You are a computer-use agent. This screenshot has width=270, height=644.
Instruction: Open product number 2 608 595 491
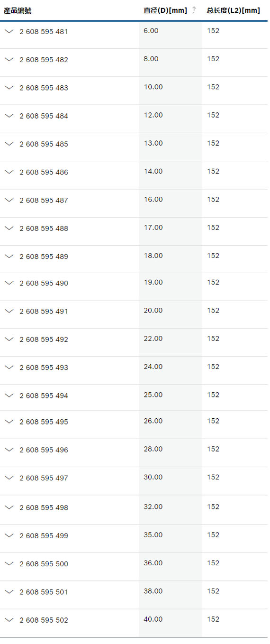44,311
